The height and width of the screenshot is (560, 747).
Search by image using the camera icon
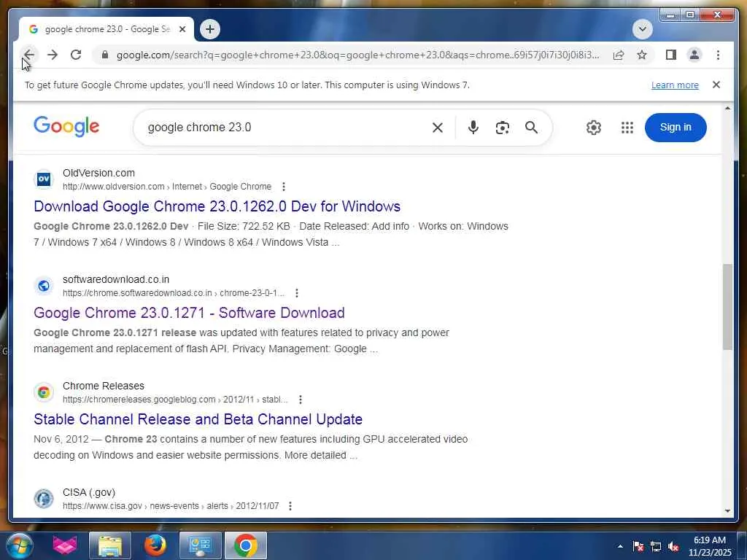[x=502, y=127]
